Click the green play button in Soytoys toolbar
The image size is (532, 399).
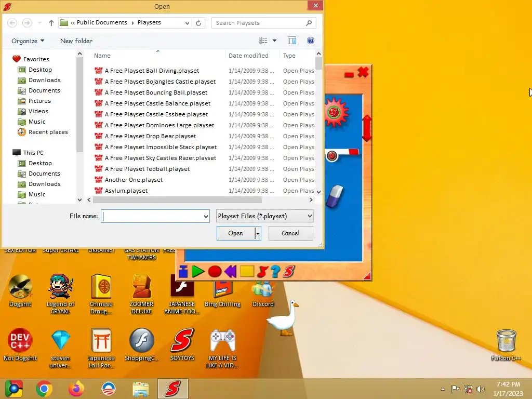tap(198, 271)
